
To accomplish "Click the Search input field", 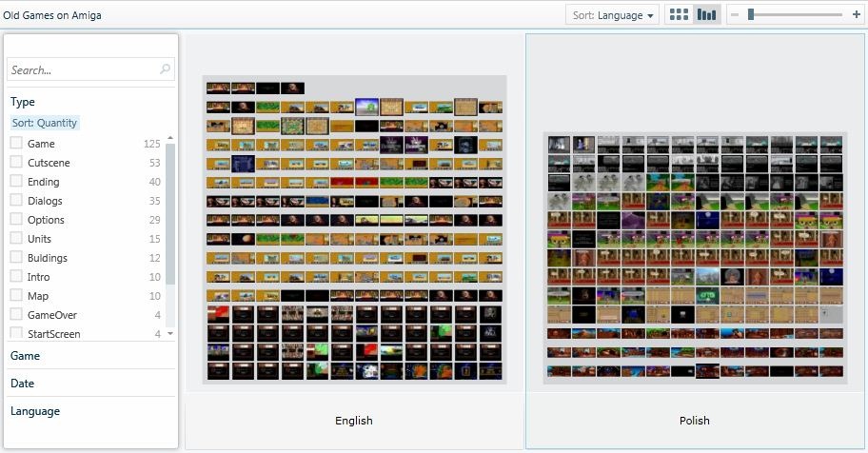I will coord(90,69).
